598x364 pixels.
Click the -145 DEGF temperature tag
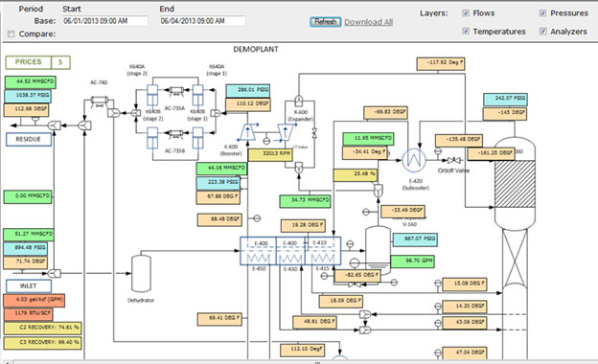click(x=506, y=114)
